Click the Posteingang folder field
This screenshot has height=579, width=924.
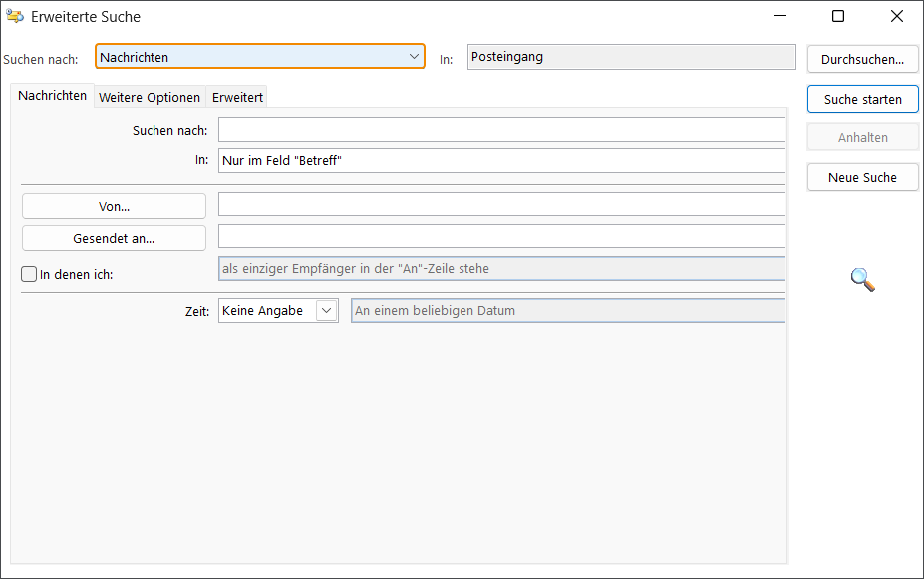[x=631, y=57]
